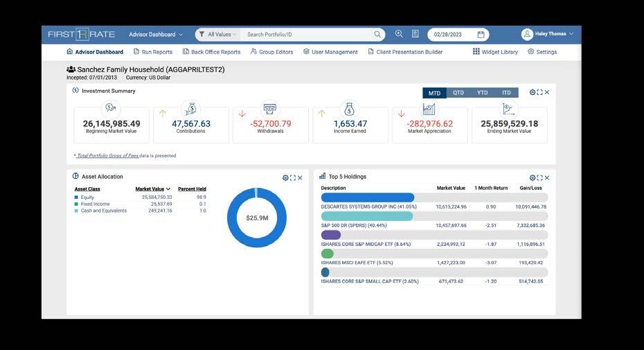
Task: Open the calendar date picker icon
Action: click(481, 35)
